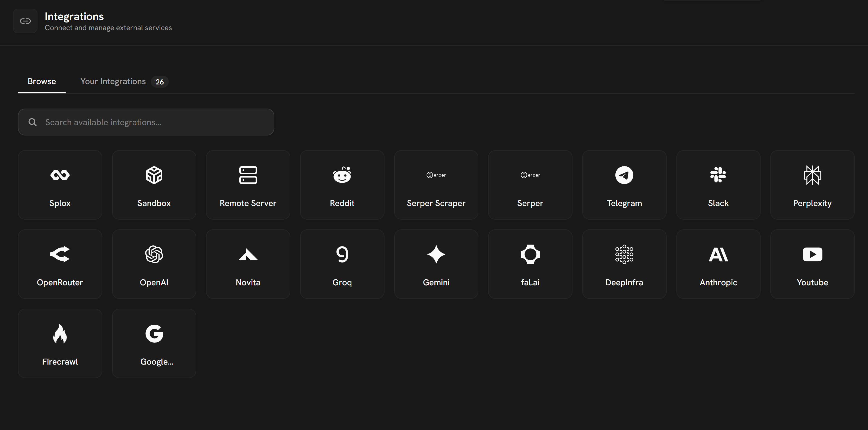868x430 pixels.
Task: Select the Sandbox cube icon
Action: point(154,175)
